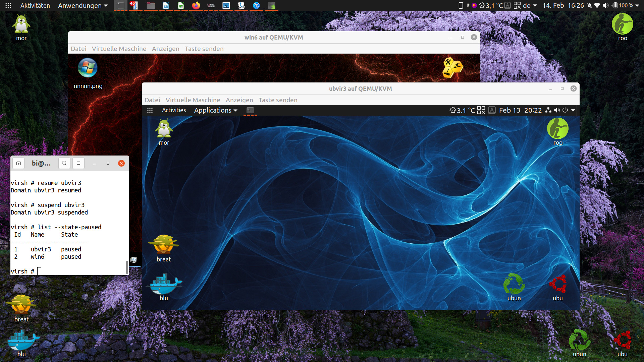Click the terminal search icon

[x=64, y=163]
